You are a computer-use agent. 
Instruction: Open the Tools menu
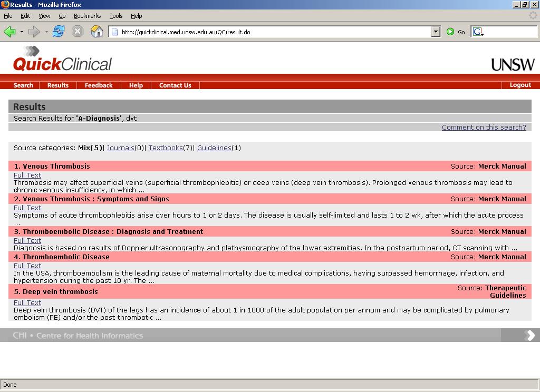point(115,16)
